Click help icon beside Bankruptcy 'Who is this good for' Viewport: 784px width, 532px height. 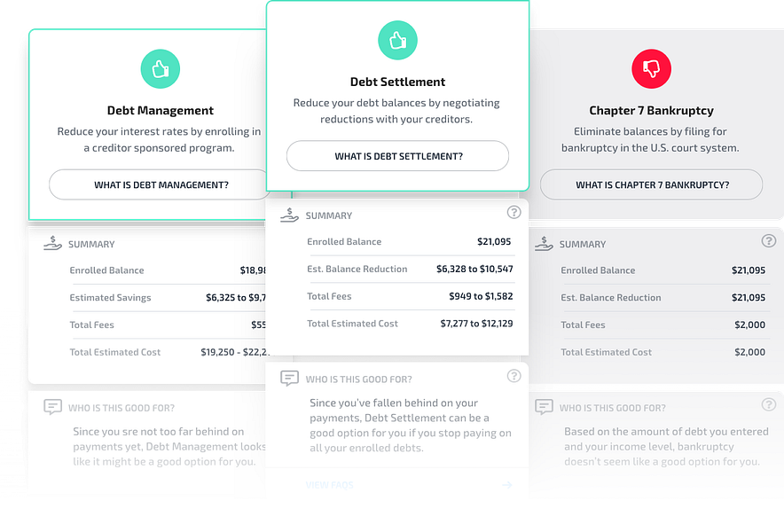tap(769, 404)
